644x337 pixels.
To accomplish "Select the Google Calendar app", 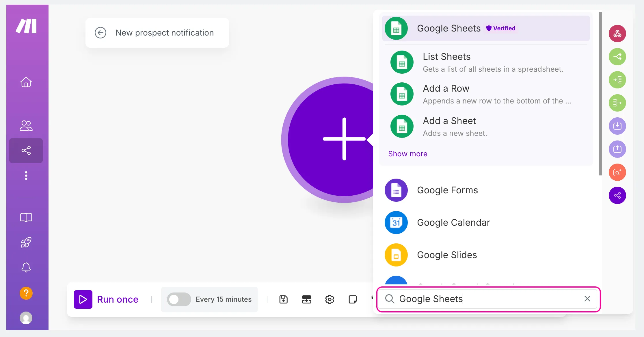I will click(x=486, y=223).
